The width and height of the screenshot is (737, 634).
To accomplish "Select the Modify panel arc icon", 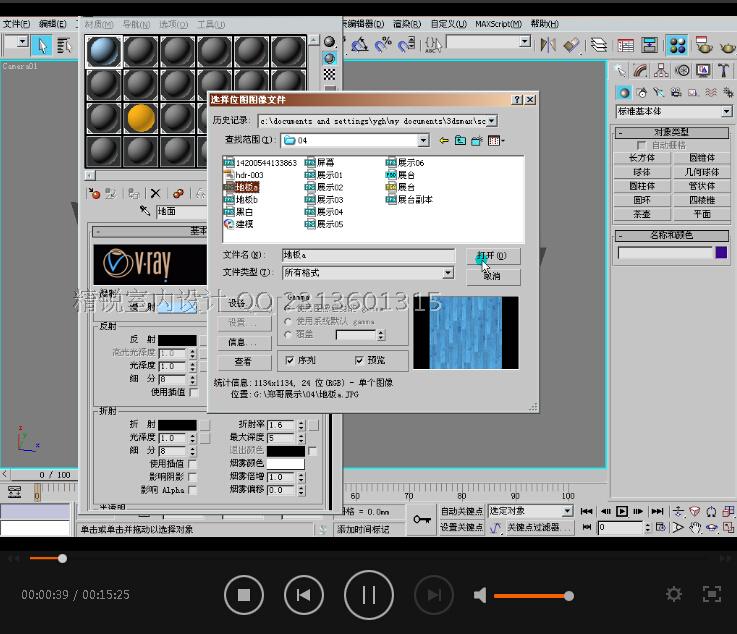I will click(x=640, y=70).
